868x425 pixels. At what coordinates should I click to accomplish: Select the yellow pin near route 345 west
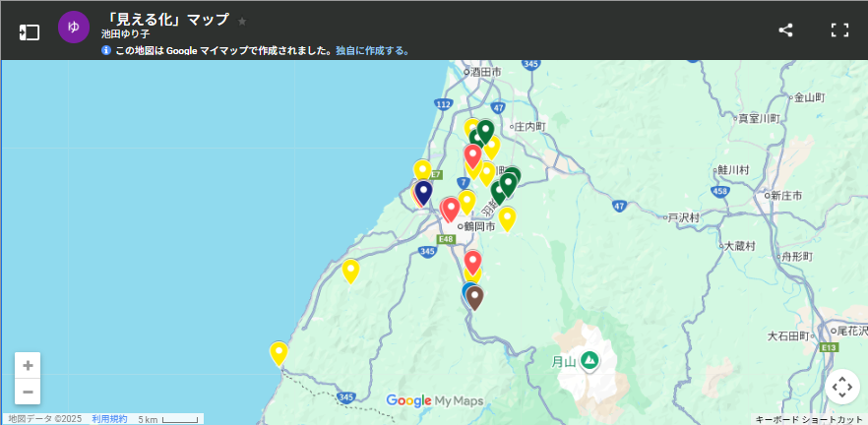click(x=350, y=270)
